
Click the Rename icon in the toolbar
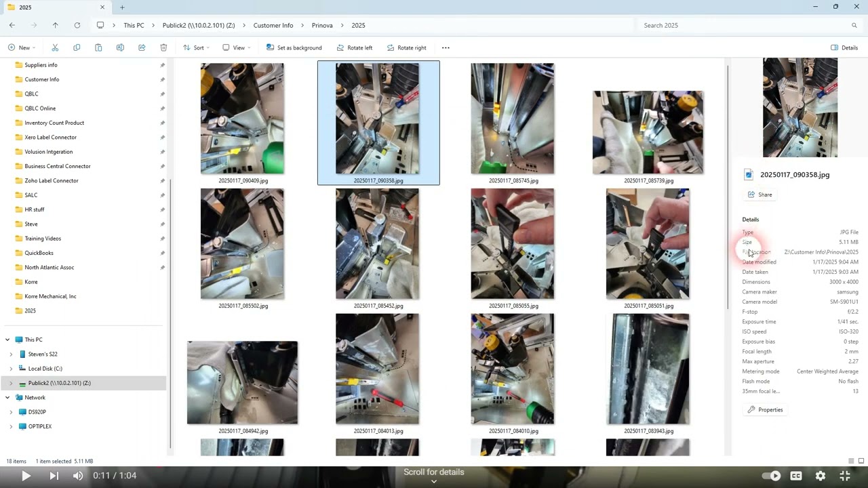[x=120, y=47]
